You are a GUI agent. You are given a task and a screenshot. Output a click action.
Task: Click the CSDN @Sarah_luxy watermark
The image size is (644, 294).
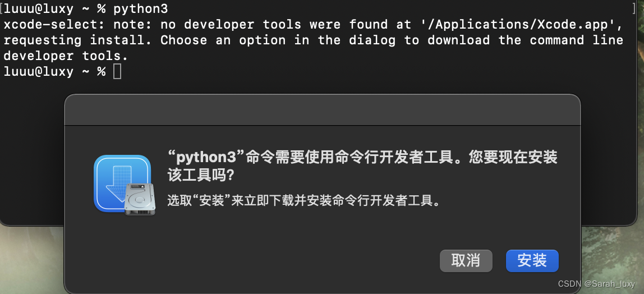(597, 284)
